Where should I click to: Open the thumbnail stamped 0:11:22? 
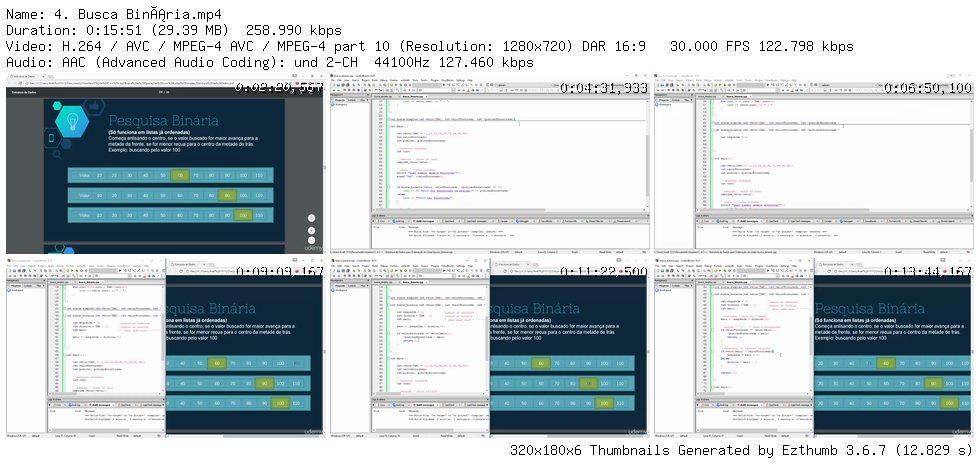click(x=490, y=346)
